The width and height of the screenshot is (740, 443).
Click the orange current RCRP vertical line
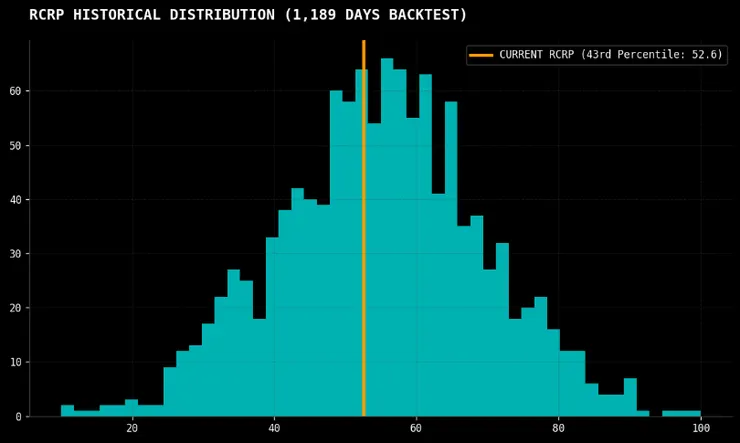point(364,228)
